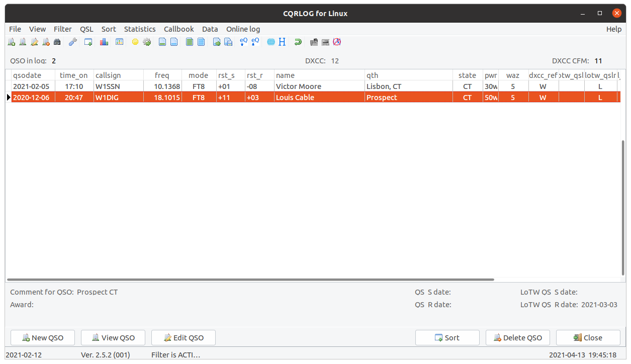Image resolution: width=631 pixels, height=364 pixels.
Task: Click the table grid toolbar icon
Action: 120,42
